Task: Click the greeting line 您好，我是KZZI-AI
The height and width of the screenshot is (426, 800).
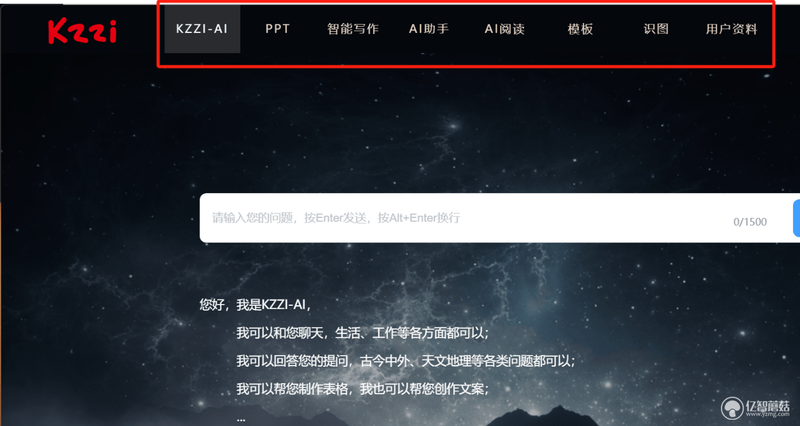Action: (x=255, y=305)
